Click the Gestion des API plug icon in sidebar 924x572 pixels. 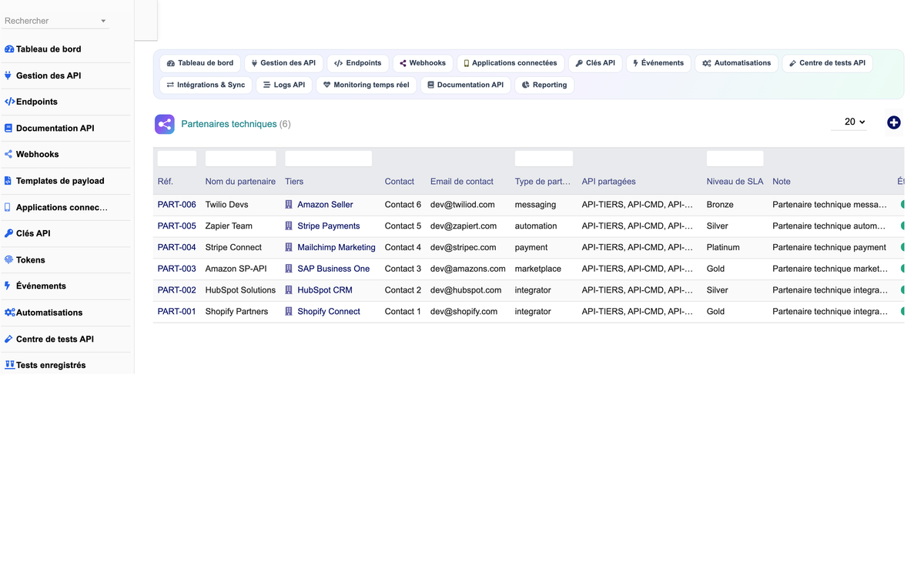coord(8,75)
